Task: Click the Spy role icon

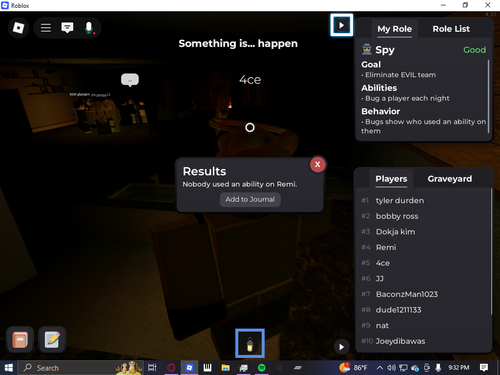Action: pos(367,50)
